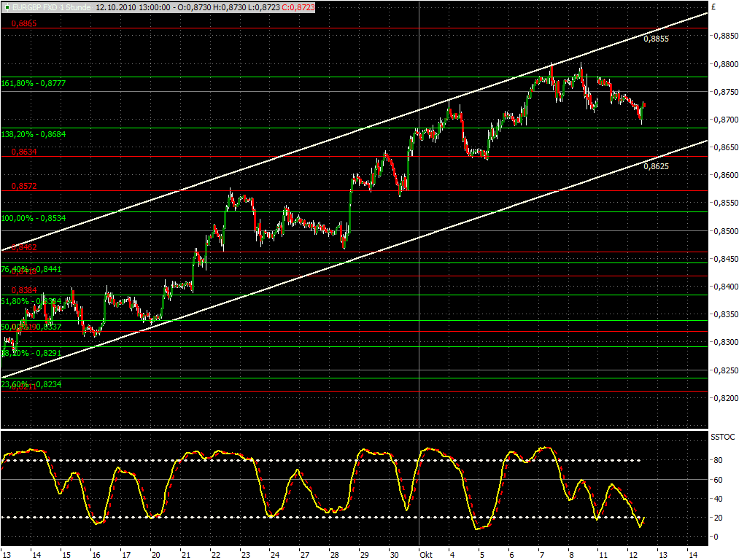The image size is (747, 560).
Task: Click the '0,8800' price axis label
Action: [x=726, y=64]
